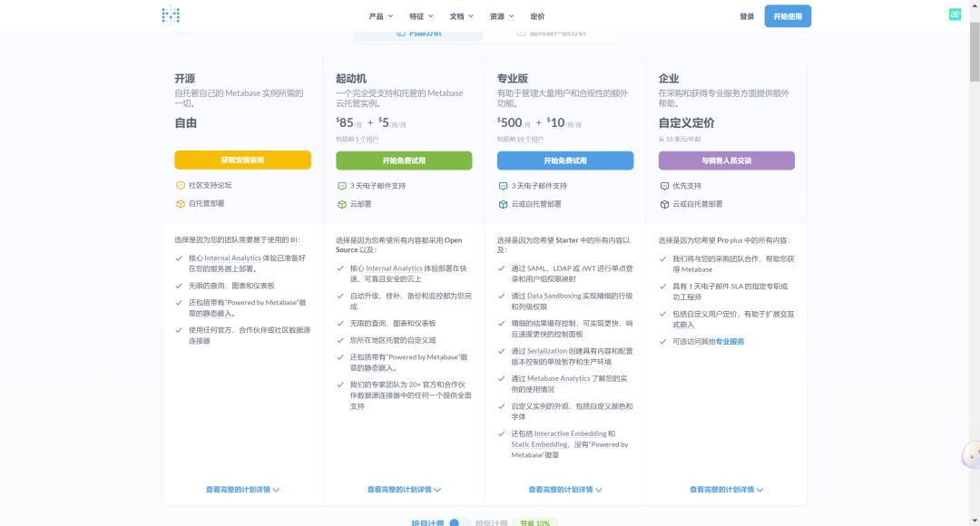Toggle the 按月计费 / 按年计费 billing switch

click(459, 522)
